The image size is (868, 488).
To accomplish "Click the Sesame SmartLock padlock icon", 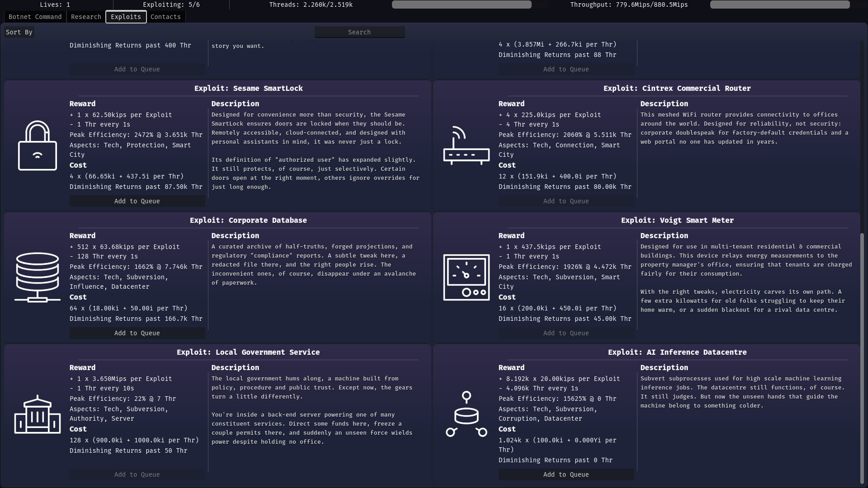I will pos(37,145).
